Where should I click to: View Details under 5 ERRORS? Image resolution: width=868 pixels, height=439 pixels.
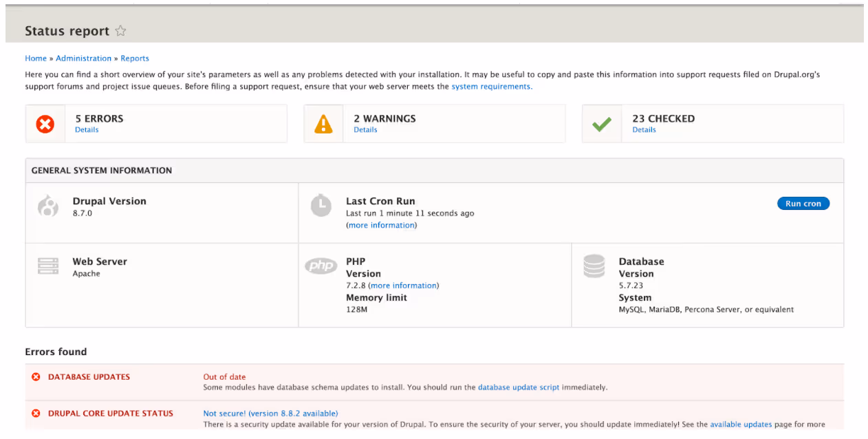tap(87, 130)
